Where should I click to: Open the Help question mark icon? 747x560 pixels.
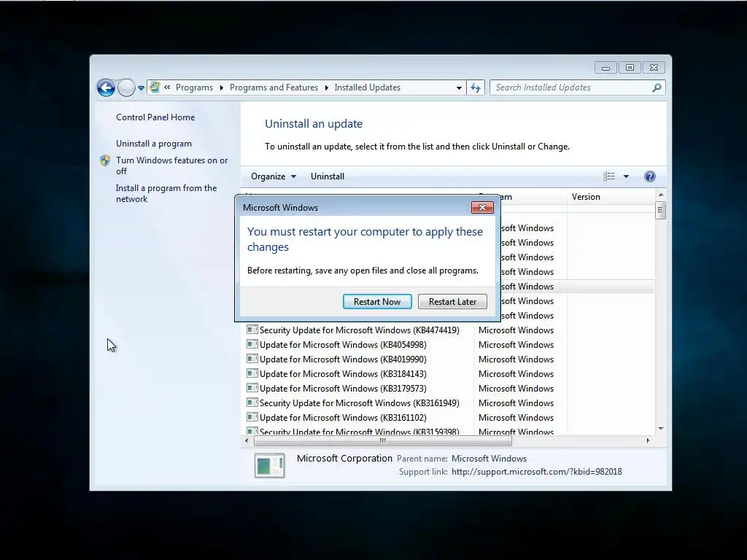coord(649,176)
